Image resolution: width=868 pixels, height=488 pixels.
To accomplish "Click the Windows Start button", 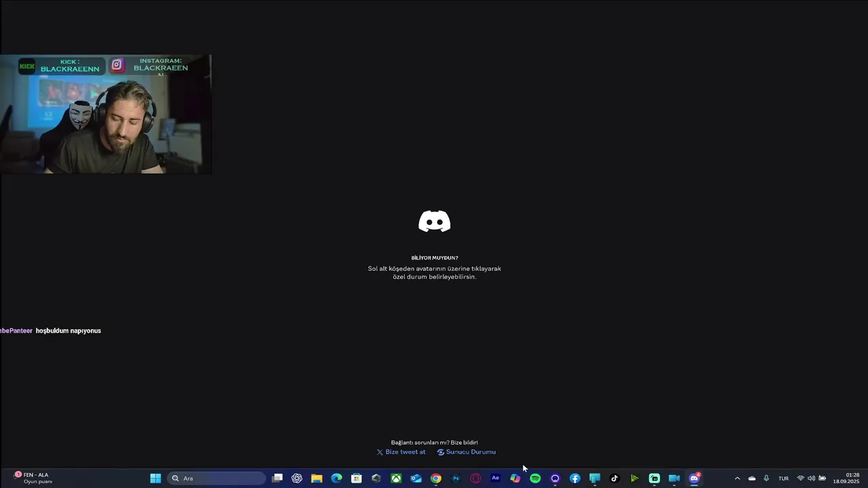I will 155,479.
